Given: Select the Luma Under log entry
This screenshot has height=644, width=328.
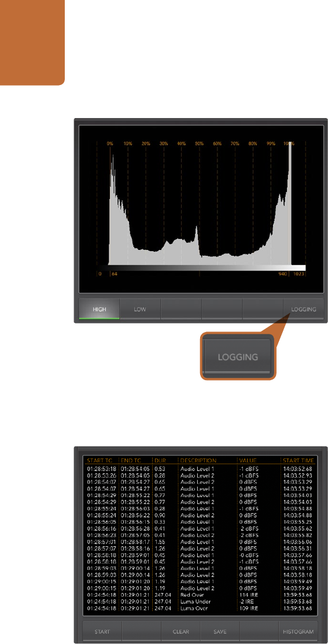Looking at the screenshot, I should 200,601.
